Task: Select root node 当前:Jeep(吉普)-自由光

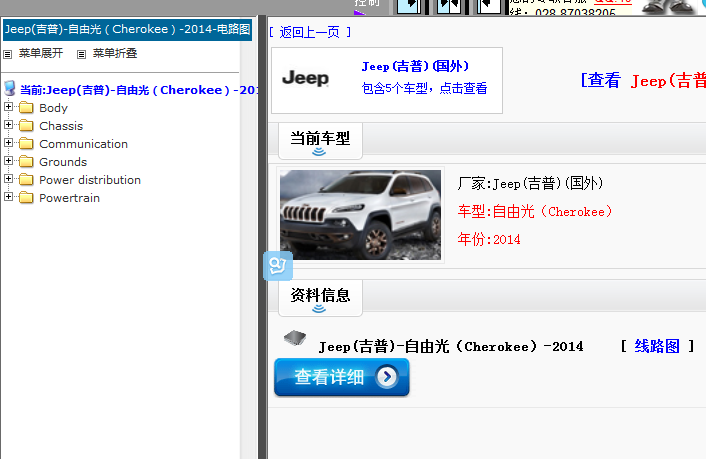Action: [x=139, y=90]
